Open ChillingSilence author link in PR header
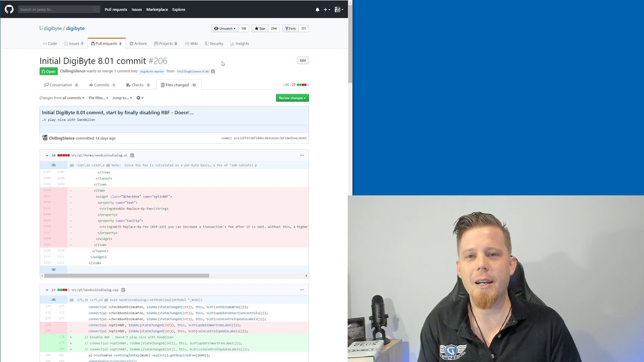This screenshot has height=362, width=644. coord(72,71)
